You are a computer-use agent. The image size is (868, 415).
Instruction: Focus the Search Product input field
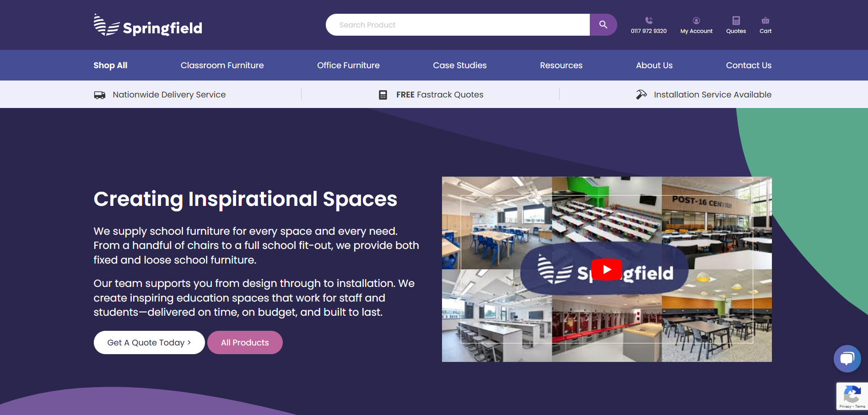coord(458,25)
